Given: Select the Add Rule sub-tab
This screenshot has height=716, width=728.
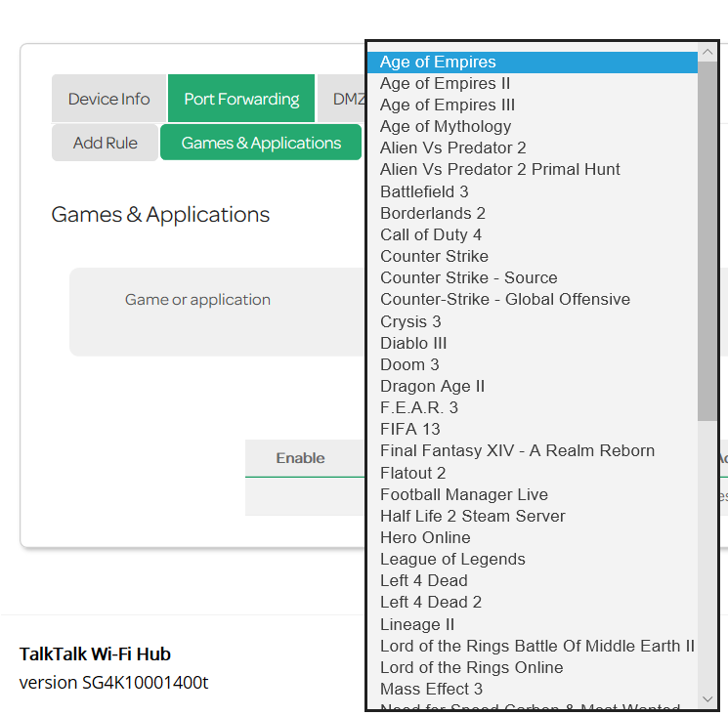Looking at the screenshot, I should pyautogui.click(x=105, y=143).
